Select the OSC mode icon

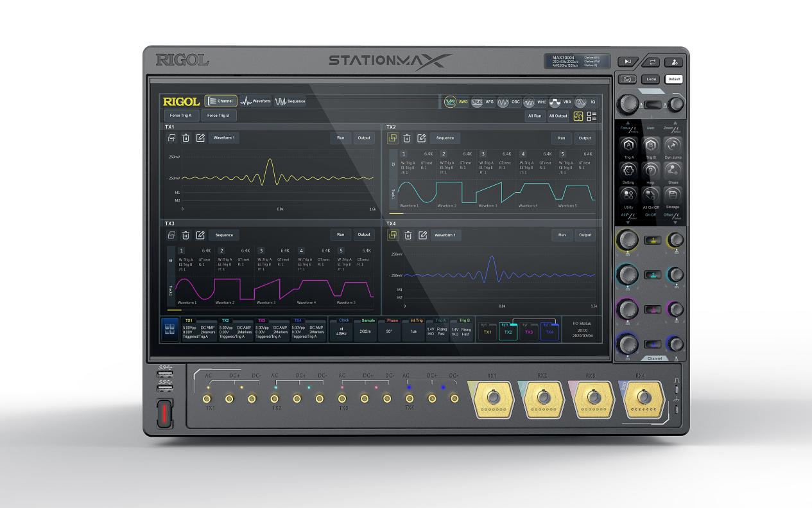coord(503,101)
